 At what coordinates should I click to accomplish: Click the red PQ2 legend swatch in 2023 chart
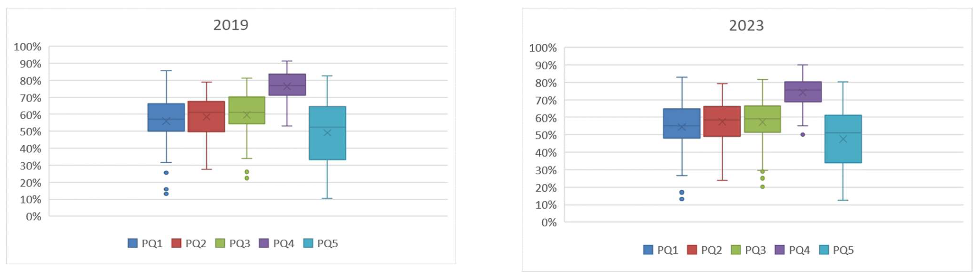692,250
